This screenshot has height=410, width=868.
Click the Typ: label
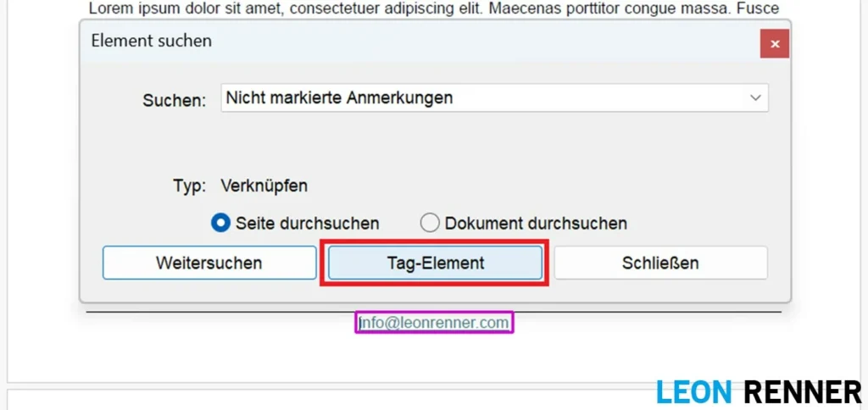[x=189, y=186]
